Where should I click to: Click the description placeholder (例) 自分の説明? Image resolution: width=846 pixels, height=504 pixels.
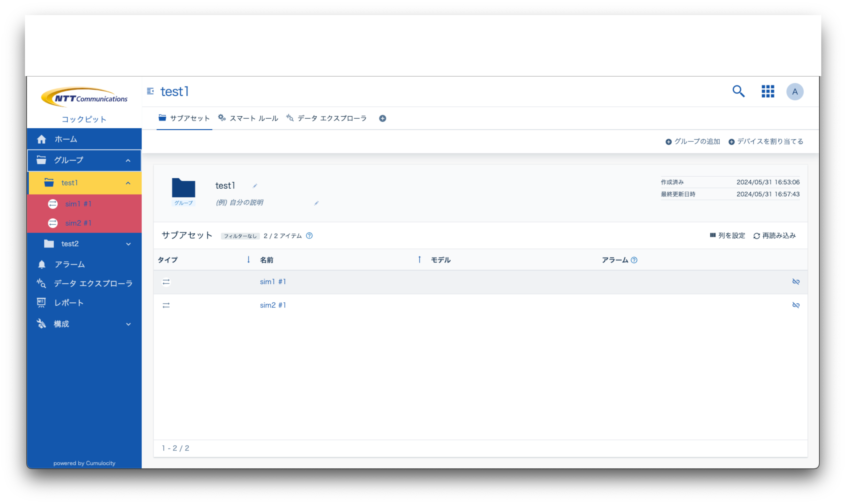[240, 203]
